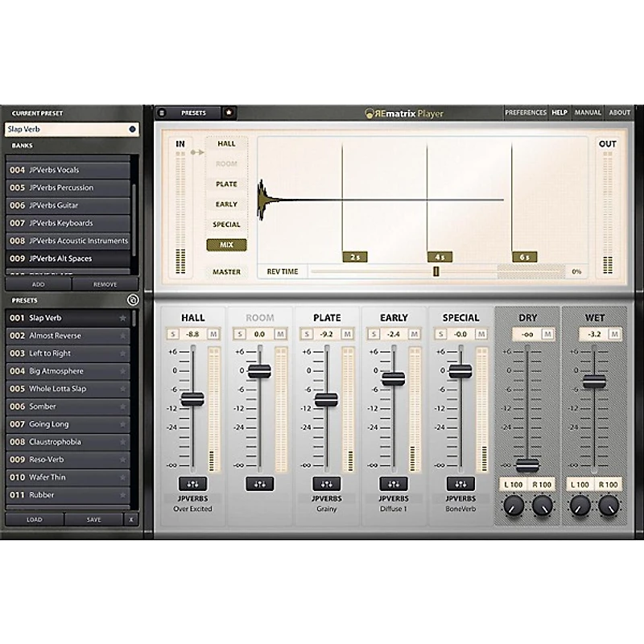Screen dimensions: 644x644
Task: Click the LOAD preset button
Action: 35,519
